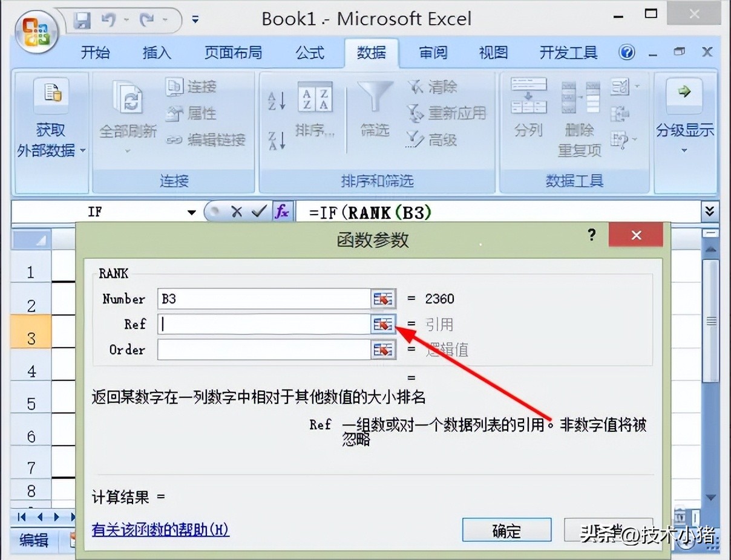
Task: Switch to the 插入 ribbon tab
Action: tap(157, 53)
